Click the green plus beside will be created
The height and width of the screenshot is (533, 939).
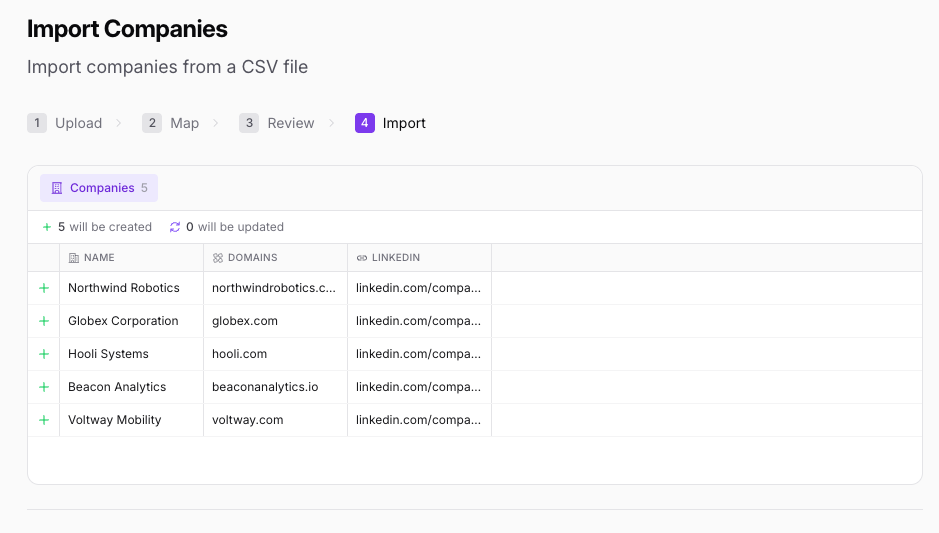(47, 227)
